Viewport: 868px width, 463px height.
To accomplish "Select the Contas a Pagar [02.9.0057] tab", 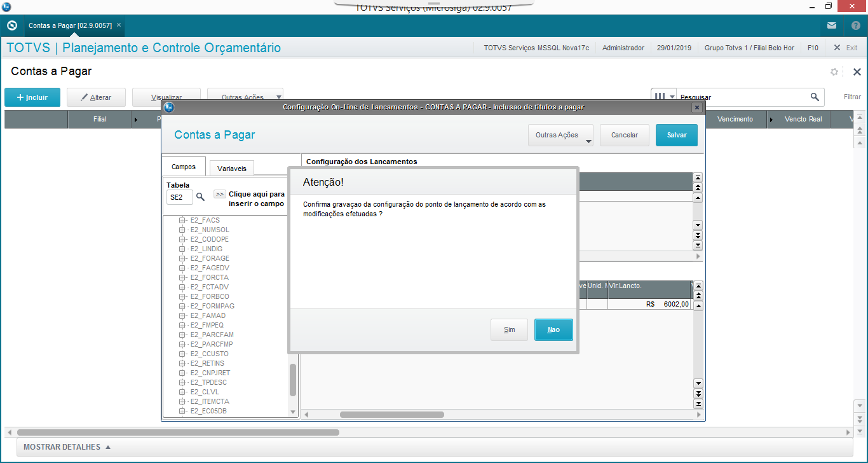I will [70, 25].
